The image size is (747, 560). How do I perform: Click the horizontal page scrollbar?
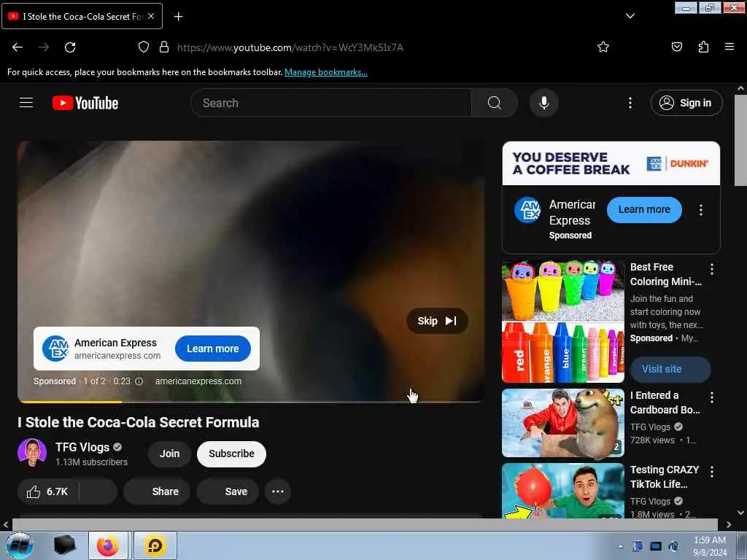[x=365, y=524]
